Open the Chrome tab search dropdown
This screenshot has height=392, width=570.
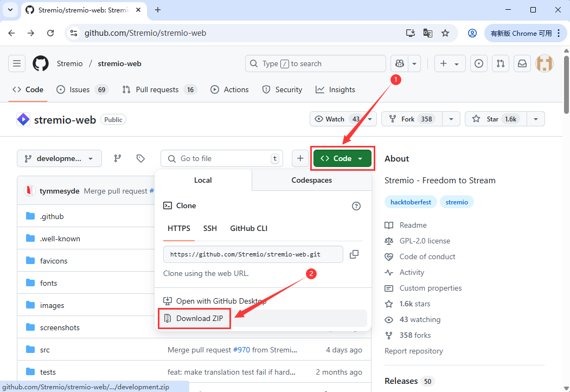click(10, 10)
